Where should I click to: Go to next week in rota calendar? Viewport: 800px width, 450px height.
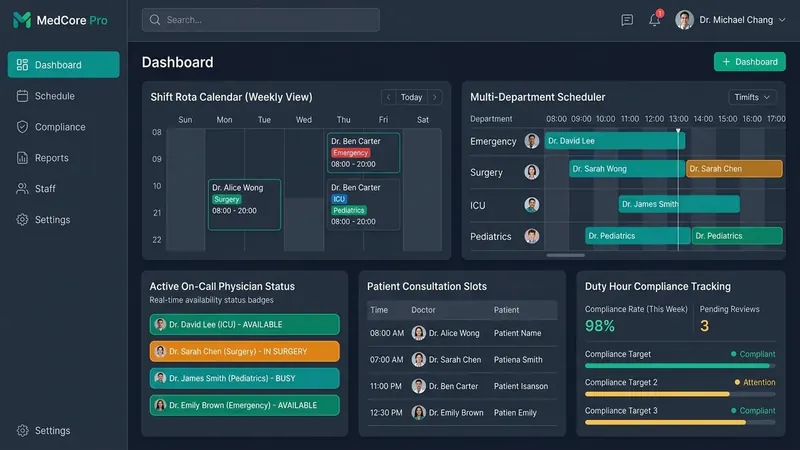(435, 97)
